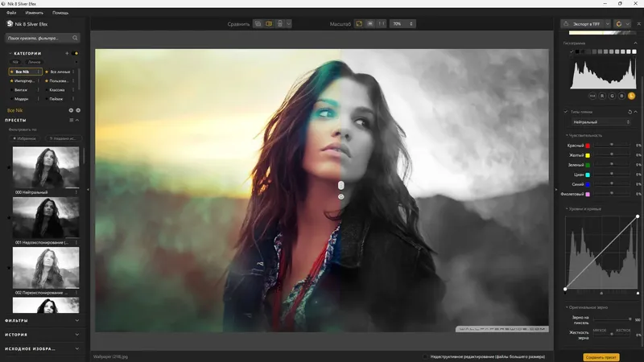This screenshot has height=362, width=644.
Task: Show R histogram channel
Action: [x=602, y=96]
